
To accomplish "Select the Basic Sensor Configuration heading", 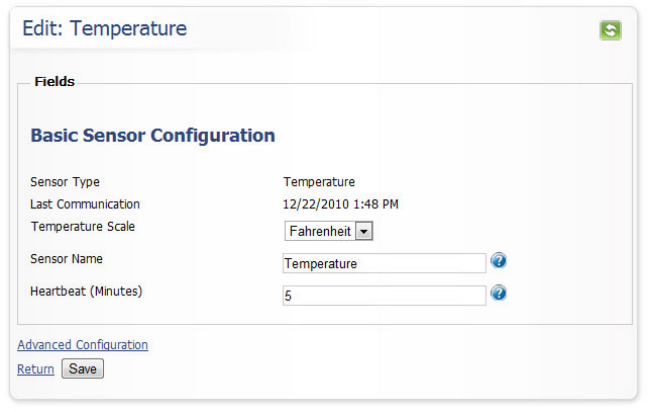I will point(153,135).
